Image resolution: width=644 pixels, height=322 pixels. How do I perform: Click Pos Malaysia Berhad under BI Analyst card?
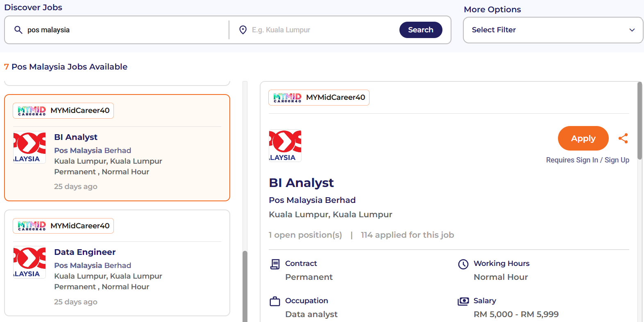pos(93,151)
